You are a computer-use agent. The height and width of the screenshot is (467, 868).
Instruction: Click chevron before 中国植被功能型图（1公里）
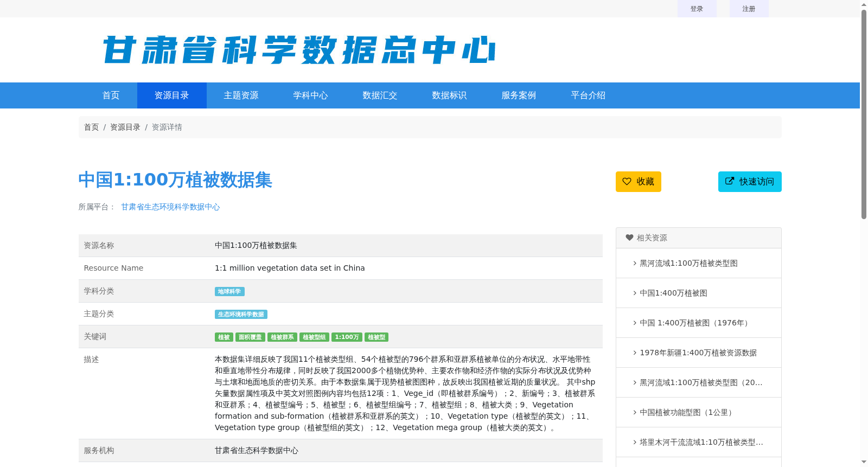coord(635,412)
